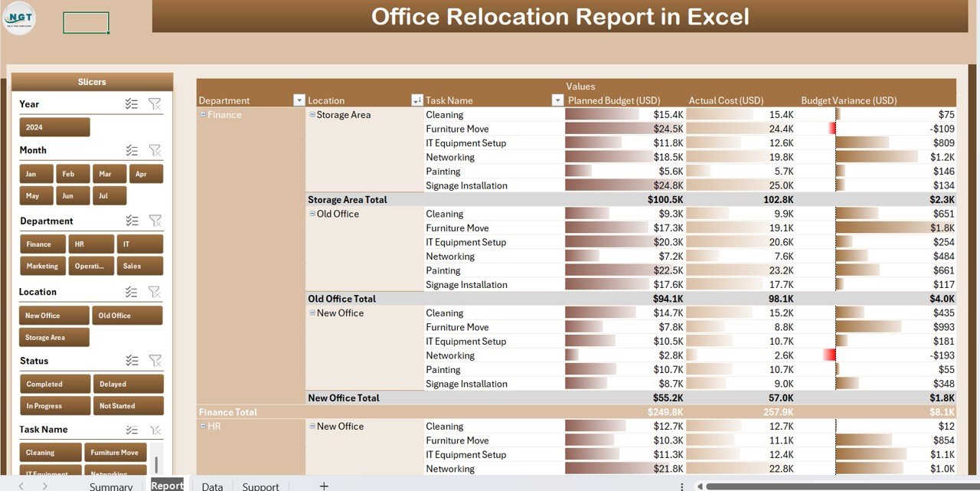Add a new sheet with plus icon
This screenshot has width=980, height=491.
(x=324, y=486)
